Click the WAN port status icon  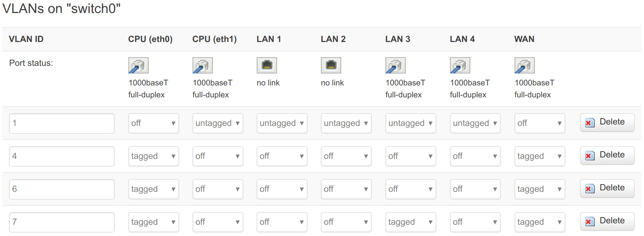click(524, 66)
